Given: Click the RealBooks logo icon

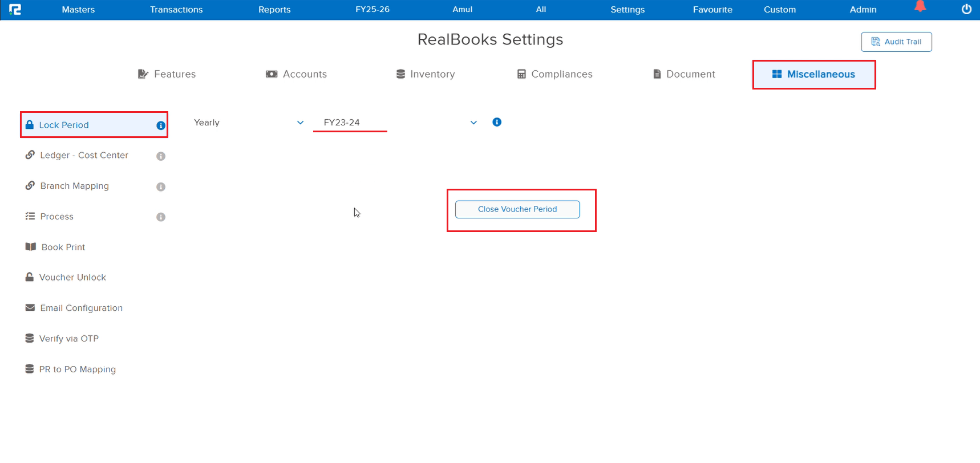Looking at the screenshot, I should click(x=15, y=10).
